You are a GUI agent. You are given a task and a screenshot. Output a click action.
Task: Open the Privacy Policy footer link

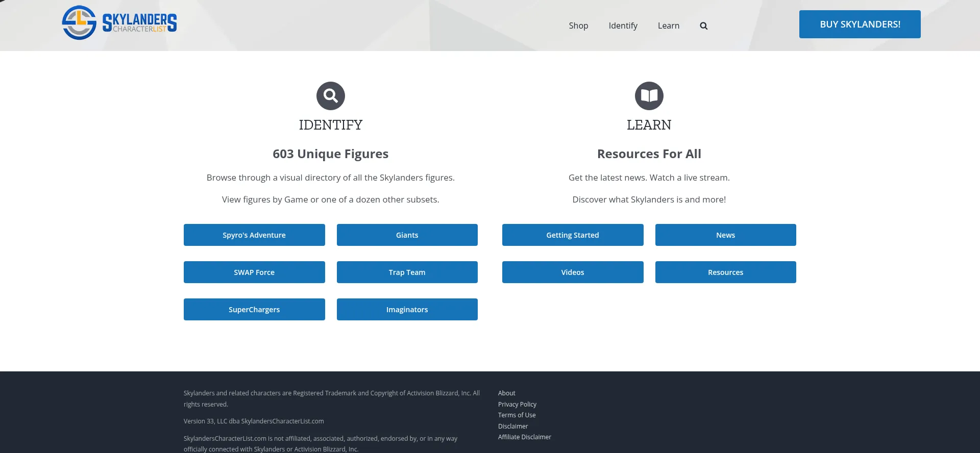[517, 404]
